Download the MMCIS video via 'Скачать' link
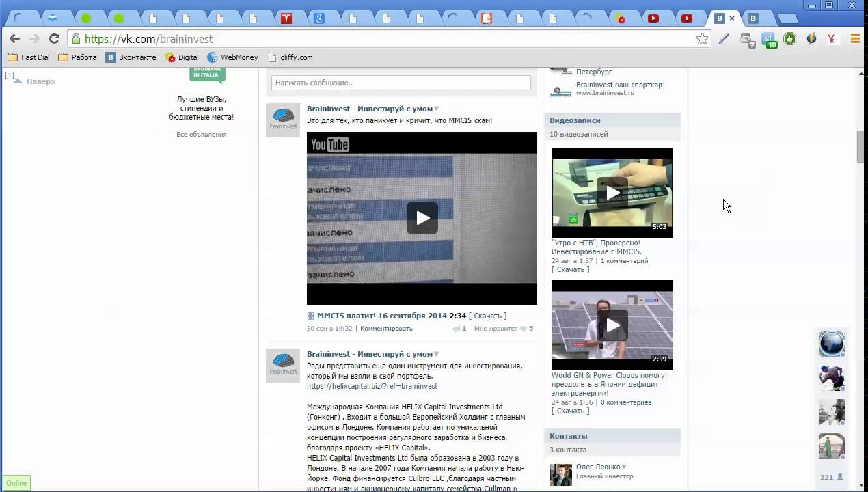868x492 pixels. point(487,316)
